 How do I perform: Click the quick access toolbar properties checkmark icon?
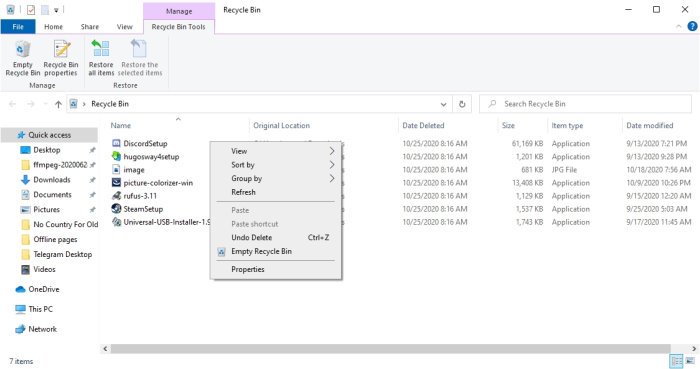(x=31, y=9)
